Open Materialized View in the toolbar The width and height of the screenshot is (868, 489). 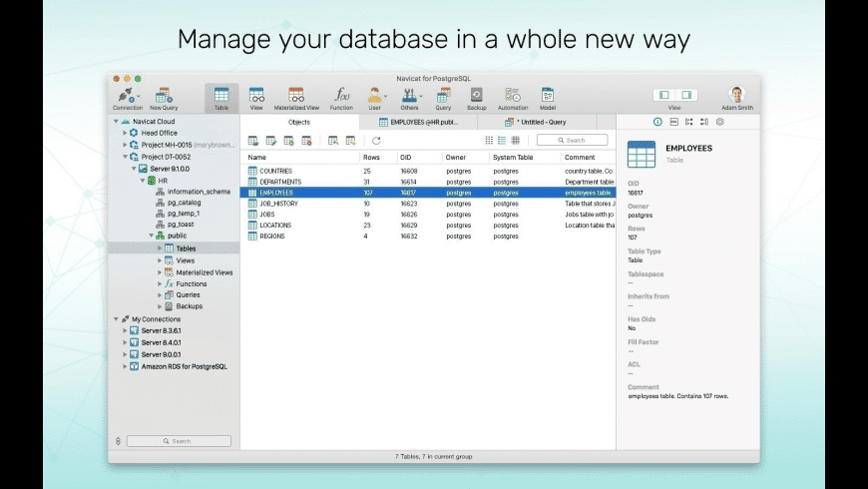(296, 99)
